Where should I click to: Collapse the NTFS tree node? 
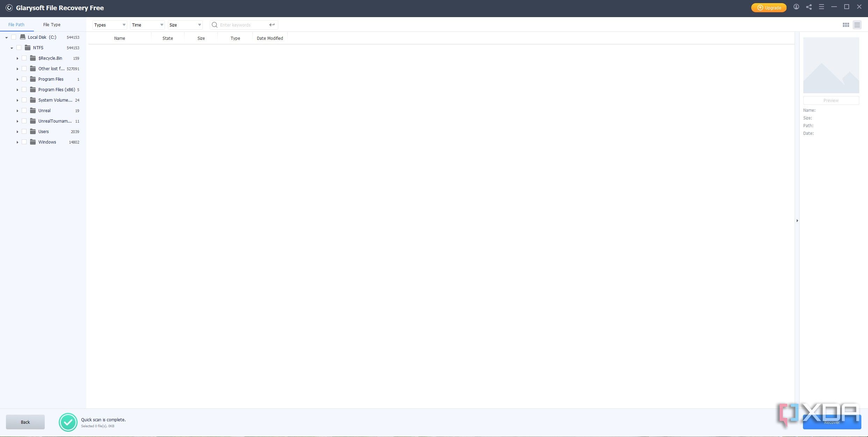point(12,48)
